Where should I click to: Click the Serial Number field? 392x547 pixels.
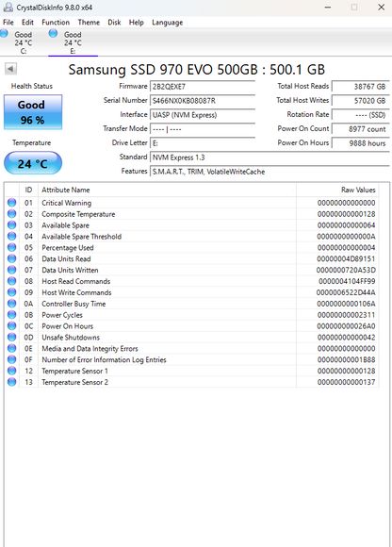[203, 101]
